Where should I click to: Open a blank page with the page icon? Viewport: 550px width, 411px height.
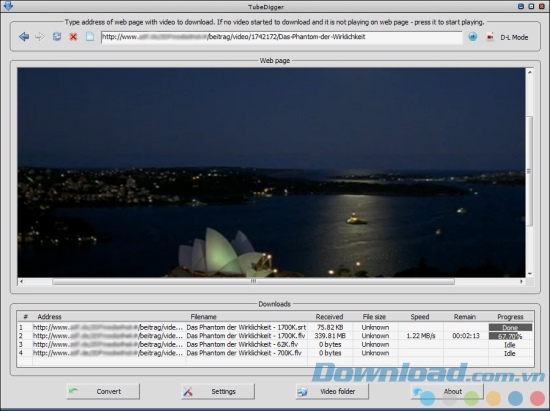tap(90, 36)
